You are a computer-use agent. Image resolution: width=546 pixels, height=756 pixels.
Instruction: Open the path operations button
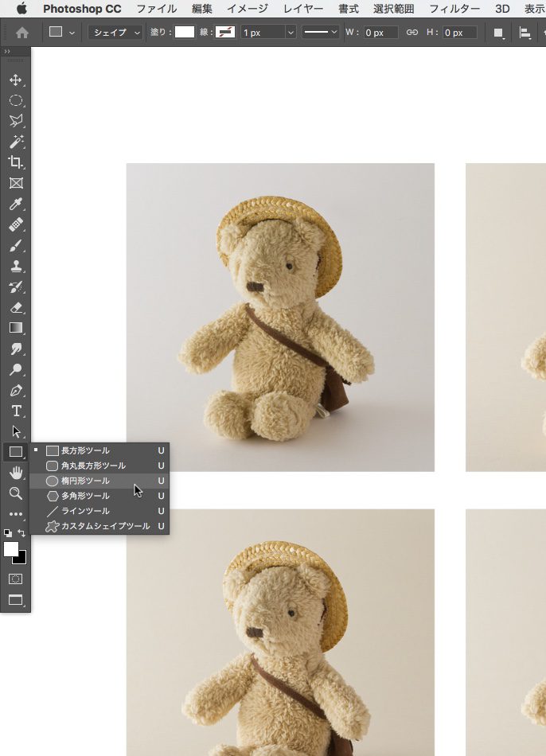pos(499,33)
